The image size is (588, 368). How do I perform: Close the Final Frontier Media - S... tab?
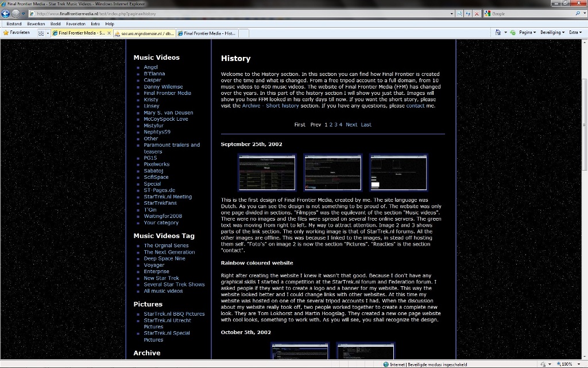point(109,33)
